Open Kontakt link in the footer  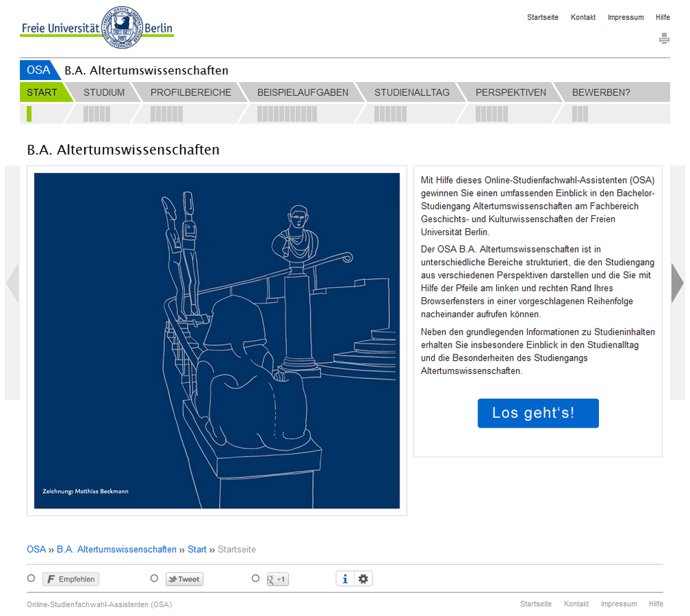point(576,604)
